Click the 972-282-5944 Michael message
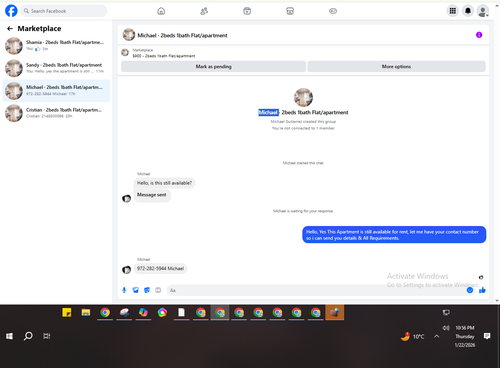The image size is (500, 368). click(x=160, y=269)
